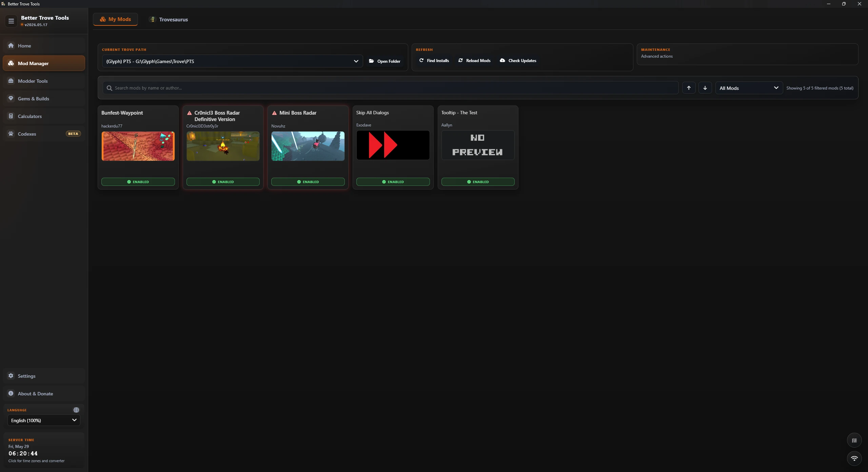Sort mods ascending with up arrow
This screenshot has height=472, width=868.
pos(689,88)
